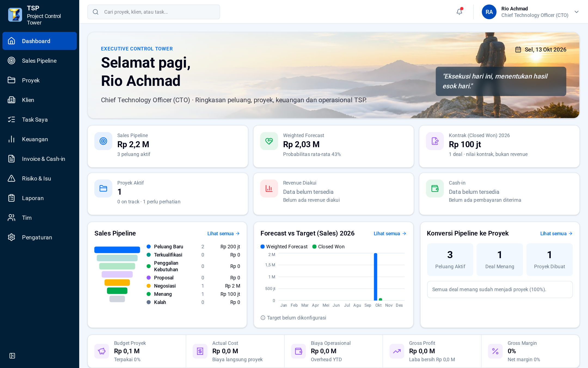This screenshot has height=368, width=588.
Task: Toggle Weighted Forecast legend item
Action: [x=284, y=247]
